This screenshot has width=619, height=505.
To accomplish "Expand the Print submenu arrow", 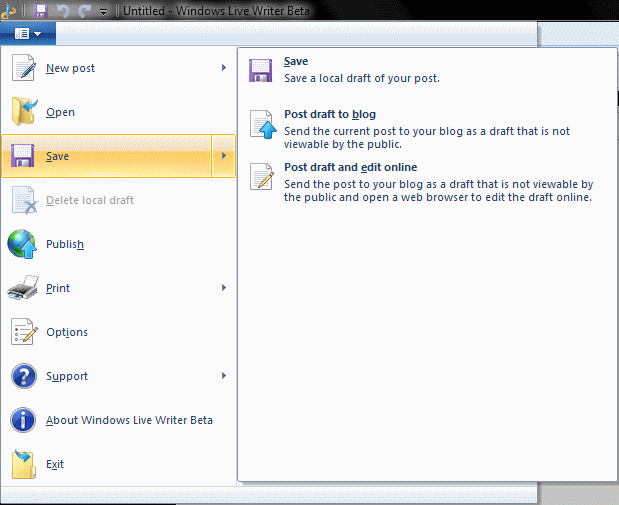I will click(224, 287).
